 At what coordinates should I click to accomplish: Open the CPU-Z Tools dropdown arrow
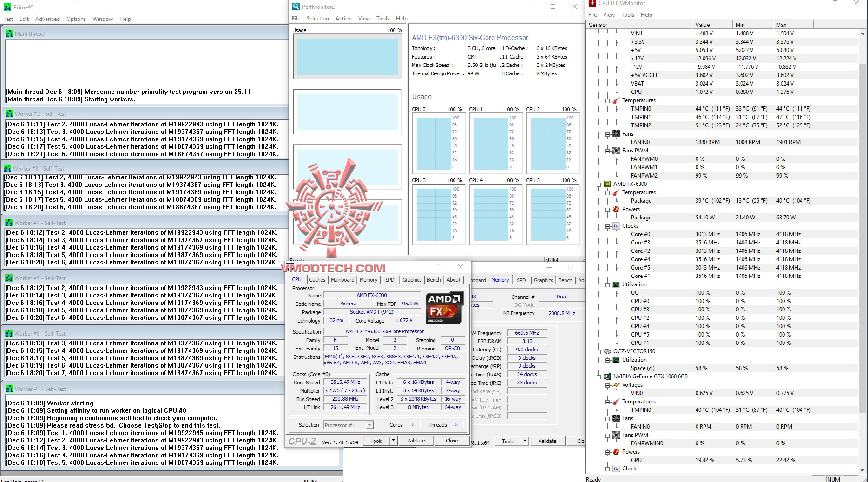click(393, 441)
